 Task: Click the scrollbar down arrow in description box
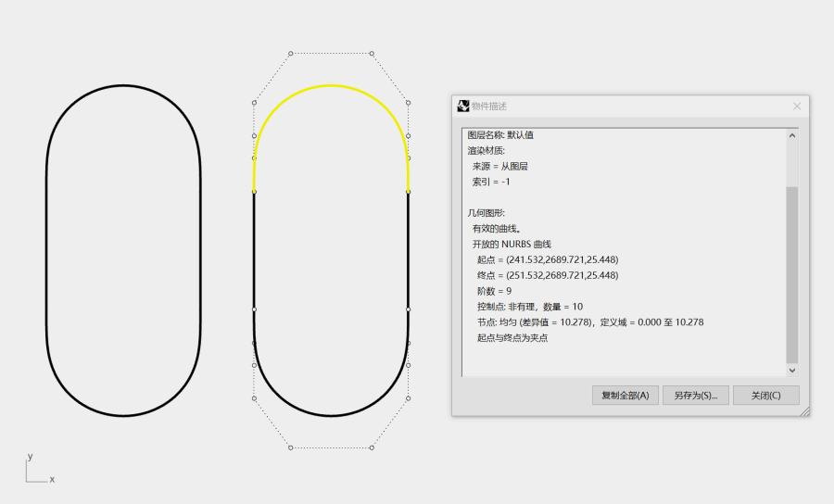pyautogui.click(x=791, y=370)
